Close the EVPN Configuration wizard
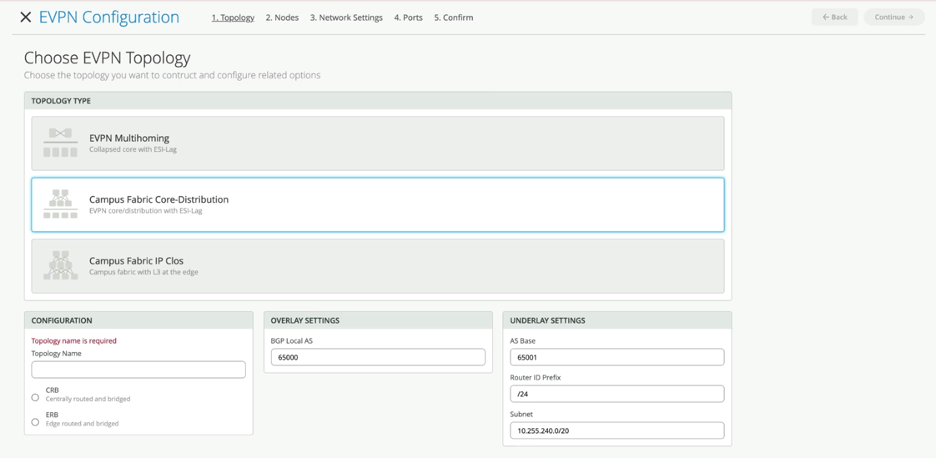This screenshot has height=458, width=936. point(26,17)
